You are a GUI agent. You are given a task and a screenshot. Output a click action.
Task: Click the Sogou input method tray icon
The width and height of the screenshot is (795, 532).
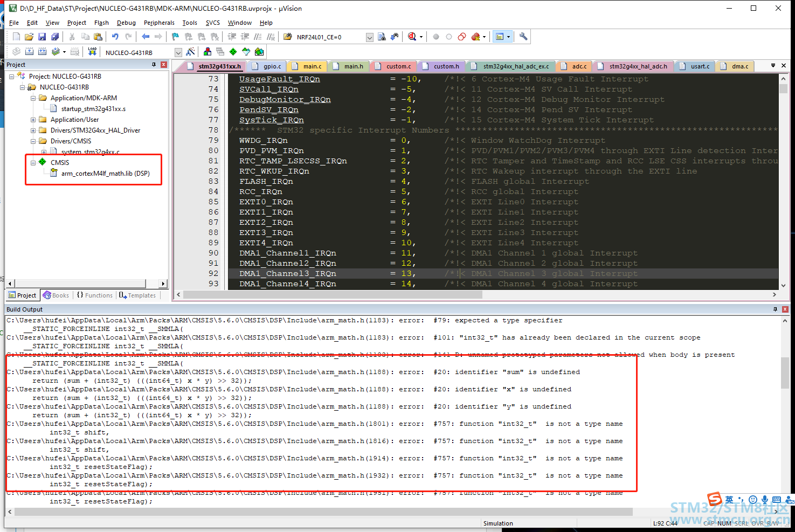pyautogui.click(x=714, y=499)
